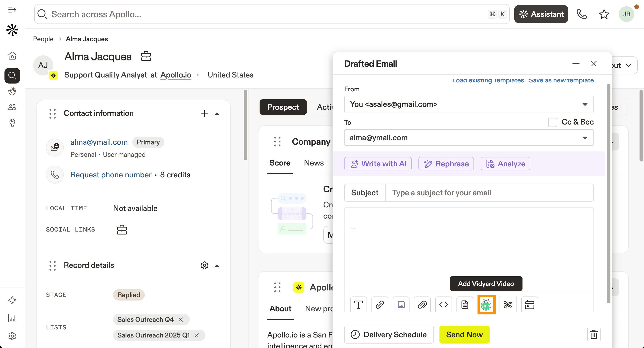Click the email Subject input field
Image resolution: width=644 pixels, height=348 pixels.
coord(489,193)
